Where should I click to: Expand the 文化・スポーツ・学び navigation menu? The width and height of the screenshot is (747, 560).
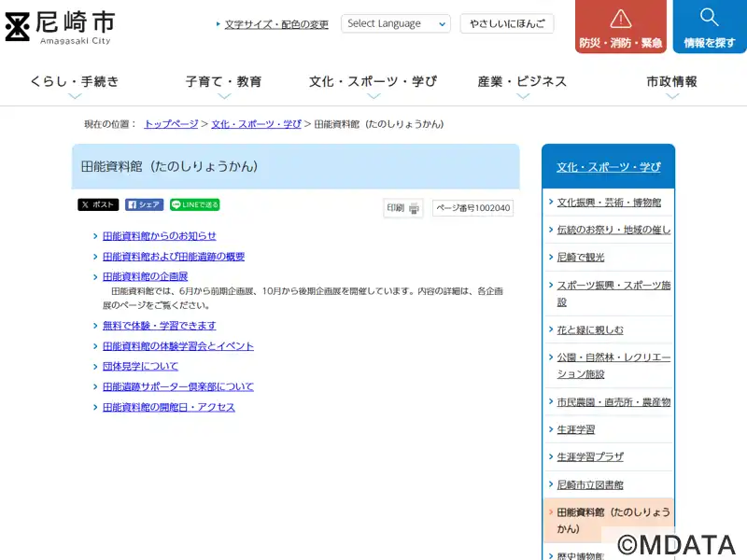[373, 83]
